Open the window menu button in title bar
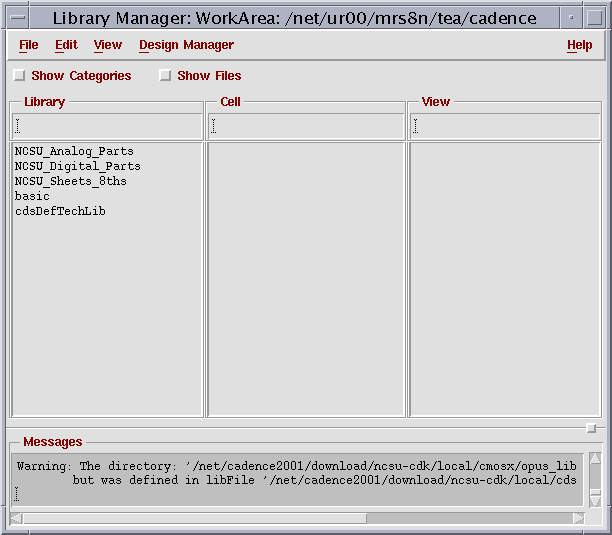 click(18, 18)
